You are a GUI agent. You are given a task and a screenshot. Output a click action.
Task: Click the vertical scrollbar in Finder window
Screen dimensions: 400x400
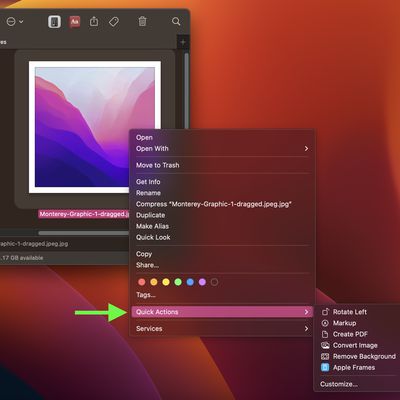pyautogui.click(x=186, y=90)
